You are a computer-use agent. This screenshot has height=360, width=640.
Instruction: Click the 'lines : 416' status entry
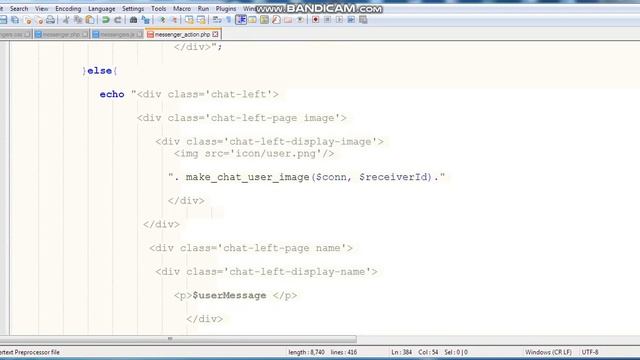pyautogui.click(x=344, y=352)
